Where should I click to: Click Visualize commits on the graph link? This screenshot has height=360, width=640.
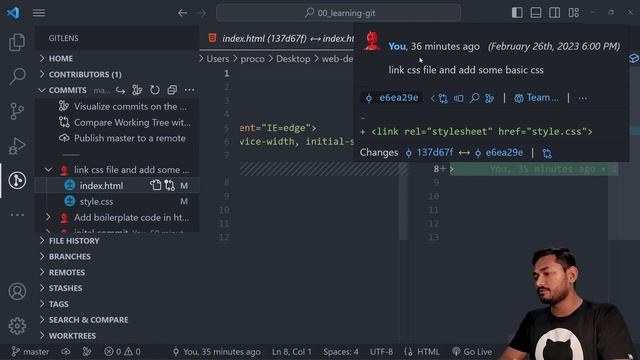point(130,107)
